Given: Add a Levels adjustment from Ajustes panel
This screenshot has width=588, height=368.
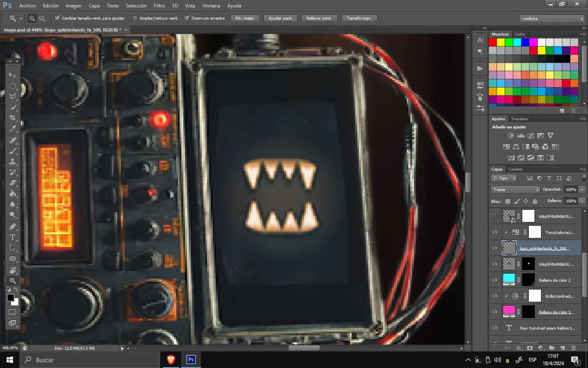Looking at the screenshot, I should pos(521,136).
